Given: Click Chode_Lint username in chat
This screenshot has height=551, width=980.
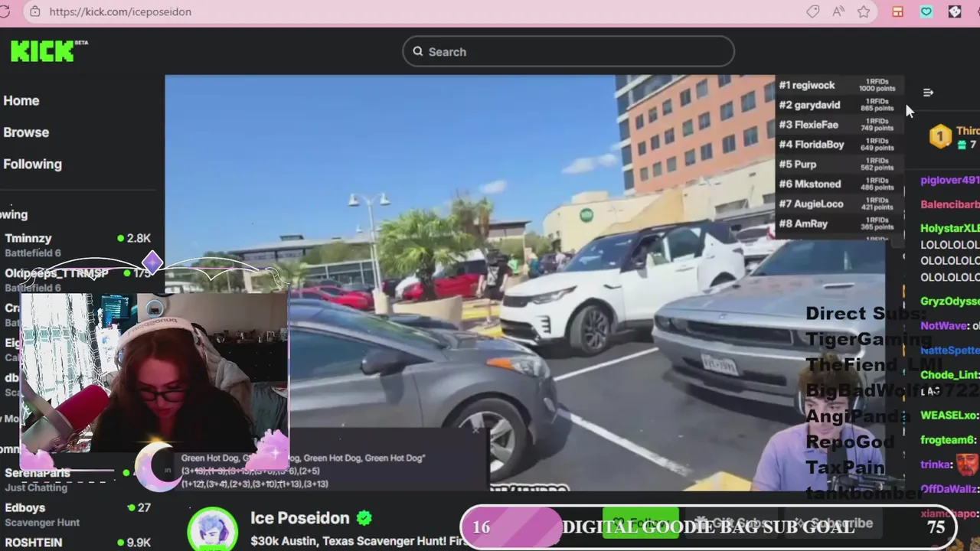Looking at the screenshot, I should (949, 375).
